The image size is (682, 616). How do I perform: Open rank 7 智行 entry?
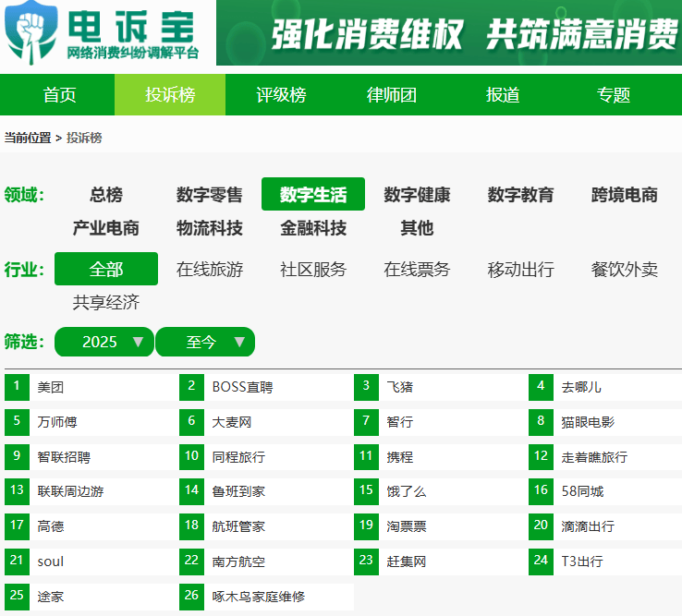click(x=442, y=422)
